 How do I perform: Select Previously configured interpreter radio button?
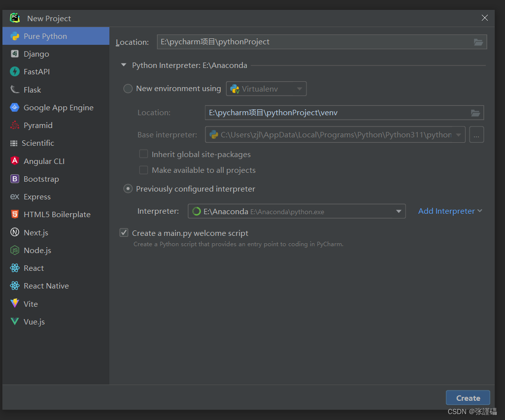[128, 189]
